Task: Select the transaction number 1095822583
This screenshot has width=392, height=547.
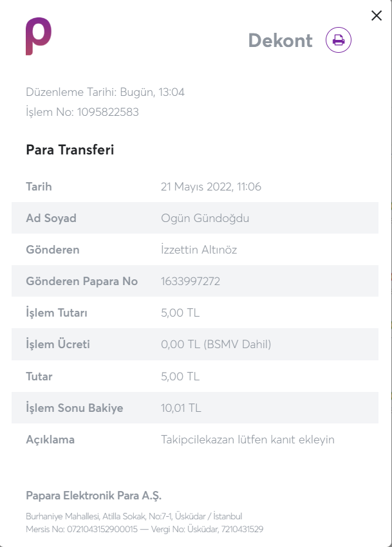Action: [108, 112]
